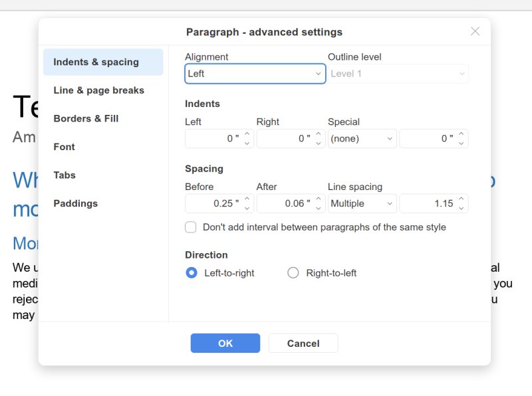Decrease the Right indent value
The width and height of the screenshot is (532, 396).
tap(319, 143)
